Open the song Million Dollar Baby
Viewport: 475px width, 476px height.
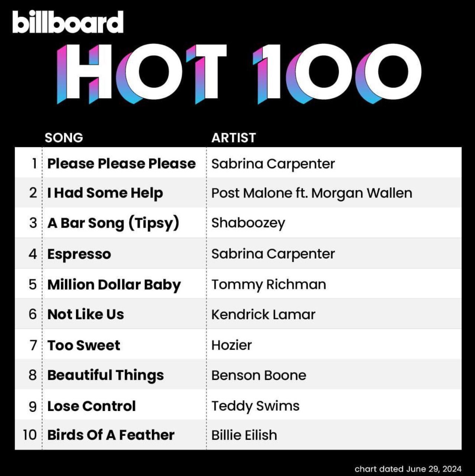coord(114,285)
